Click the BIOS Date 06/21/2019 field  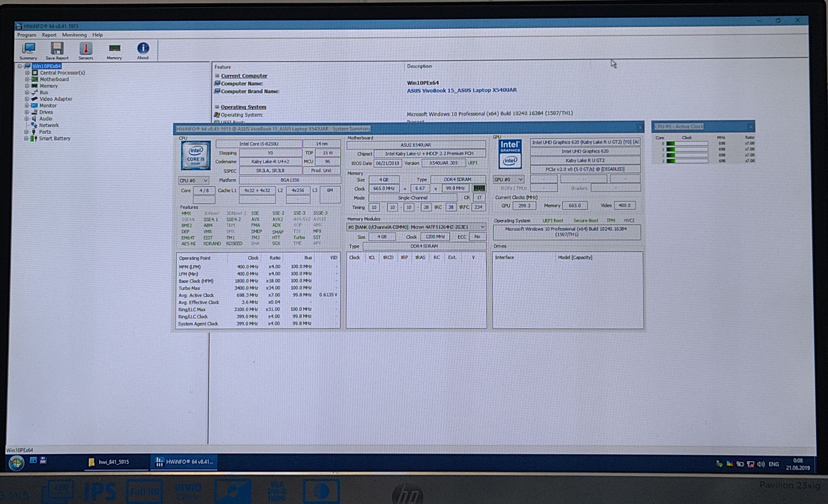tap(388, 163)
